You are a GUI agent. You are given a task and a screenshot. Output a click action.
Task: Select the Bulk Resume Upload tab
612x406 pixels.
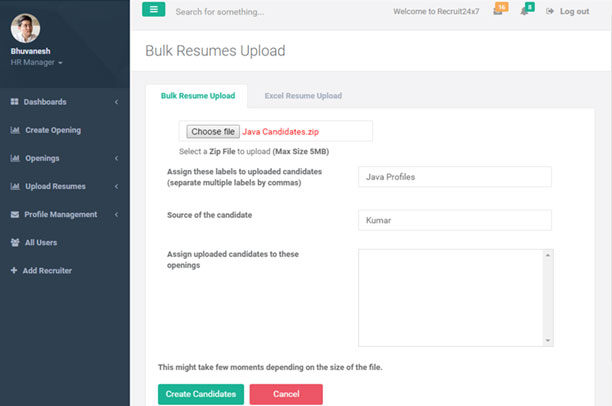pos(198,96)
